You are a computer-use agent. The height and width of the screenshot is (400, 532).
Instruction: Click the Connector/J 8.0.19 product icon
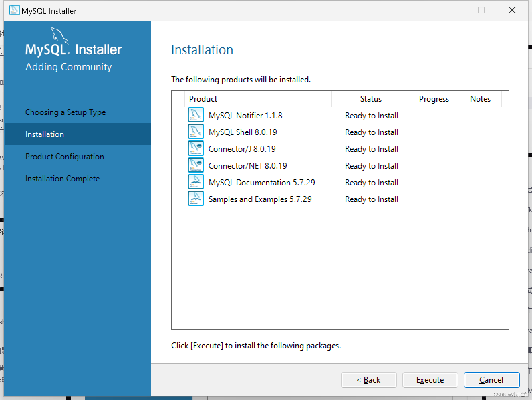[196, 148]
